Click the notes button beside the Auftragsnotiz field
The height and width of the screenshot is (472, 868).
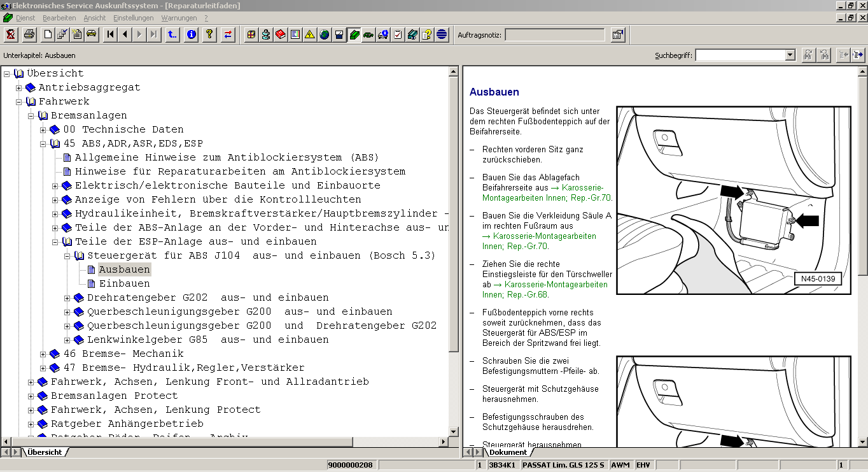point(617,34)
